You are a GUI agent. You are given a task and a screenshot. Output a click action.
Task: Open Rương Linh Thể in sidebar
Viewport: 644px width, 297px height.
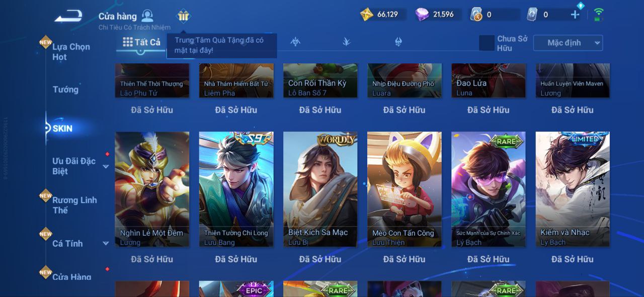74,205
